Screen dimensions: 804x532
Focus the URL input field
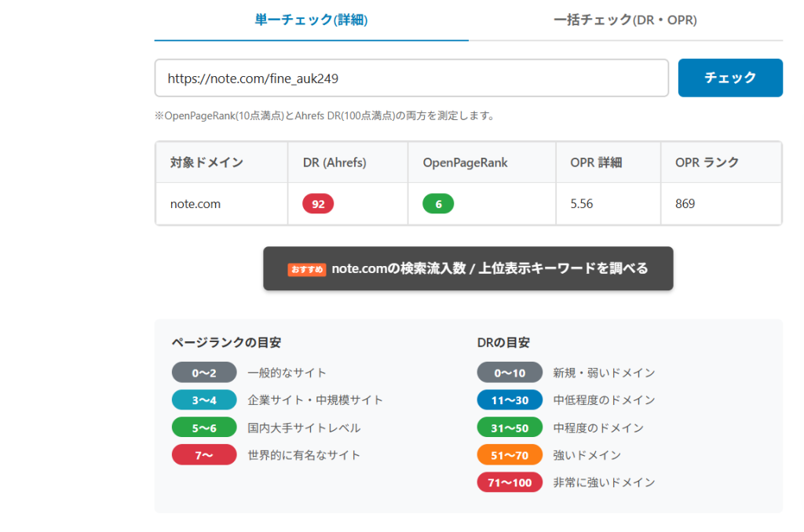411,78
